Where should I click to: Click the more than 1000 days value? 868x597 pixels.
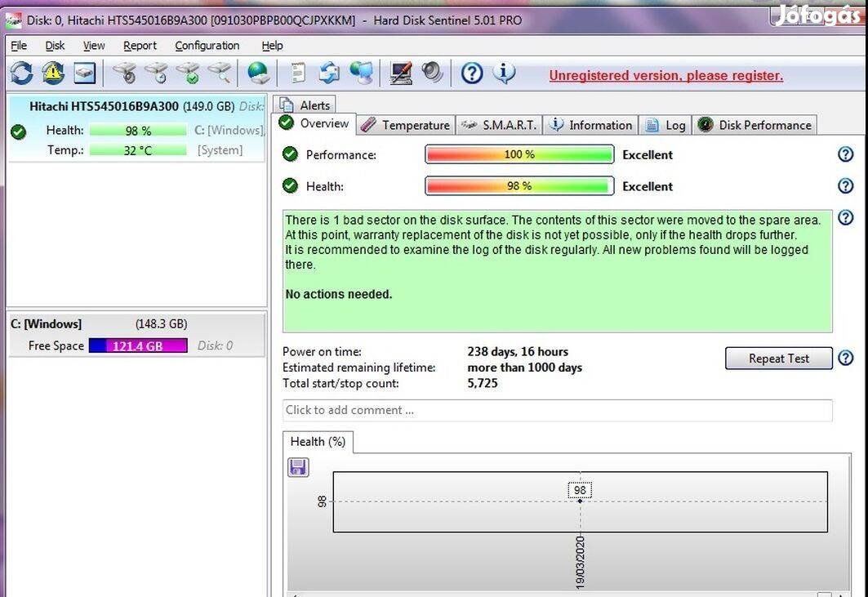(x=525, y=368)
